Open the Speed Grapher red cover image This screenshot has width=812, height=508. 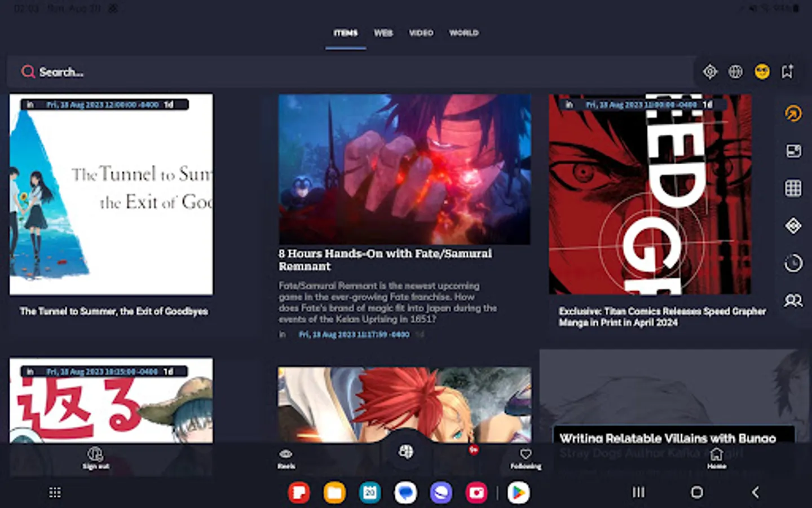[x=650, y=194]
